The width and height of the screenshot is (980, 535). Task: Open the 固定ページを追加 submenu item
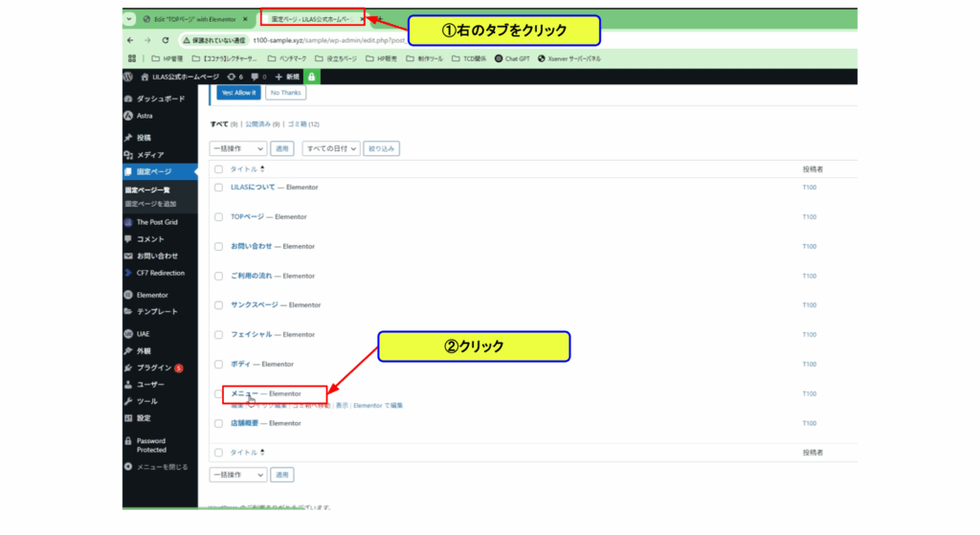coord(150,204)
